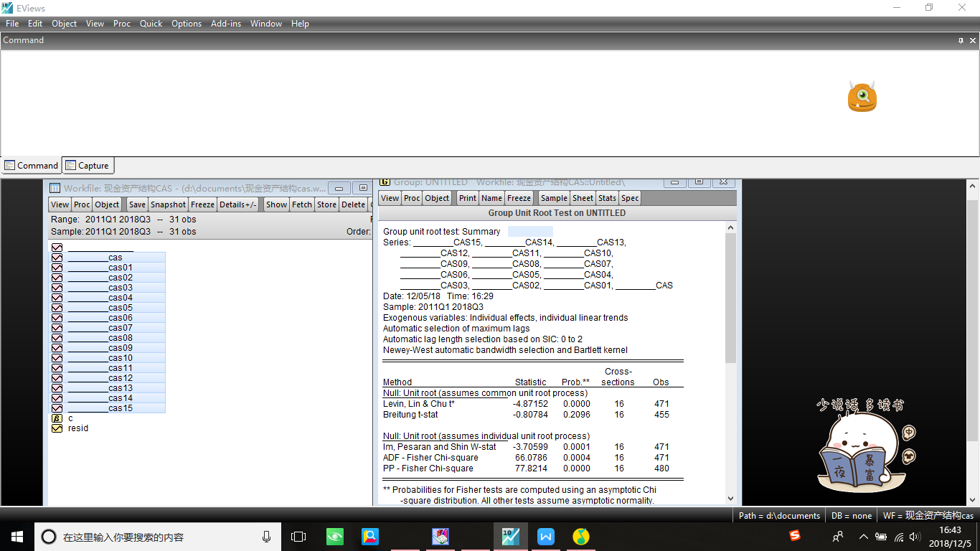Click Fetch in the Workfile toolbar
Viewport: 980px width, 551px height.
tap(302, 204)
